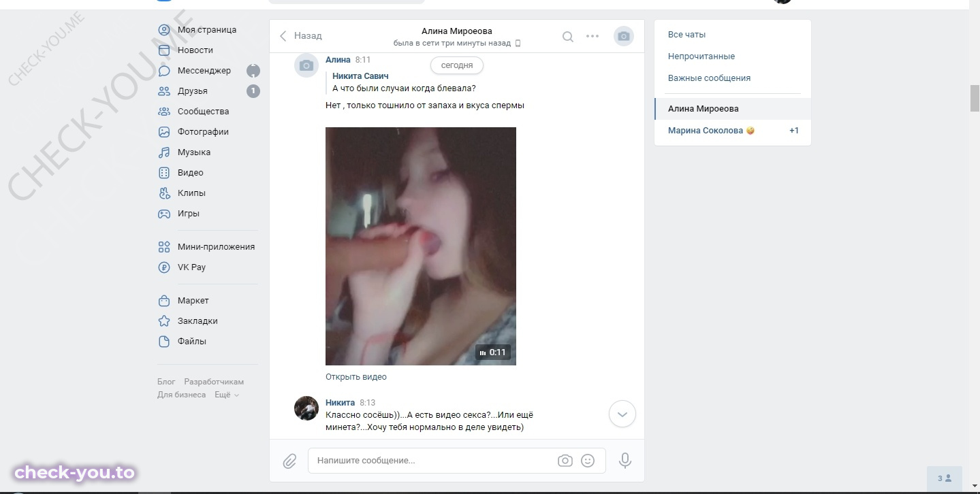The height and width of the screenshot is (494, 980).
Task: Click Алина's message avatar placeholder
Action: point(306,65)
